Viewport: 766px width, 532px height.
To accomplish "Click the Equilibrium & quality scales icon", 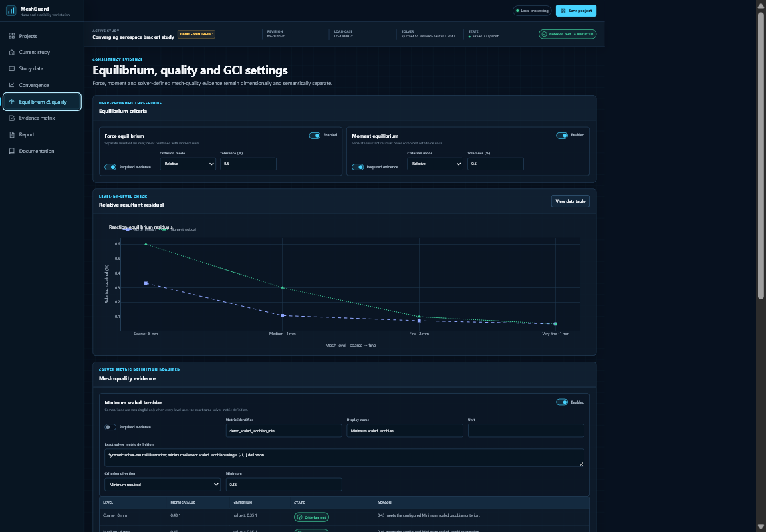I will tap(12, 102).
